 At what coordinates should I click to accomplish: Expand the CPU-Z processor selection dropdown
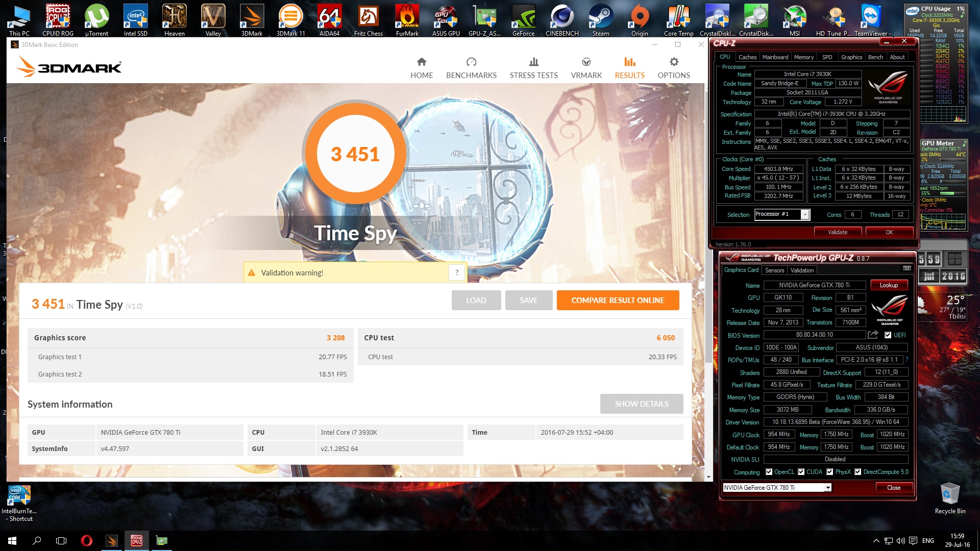tap(804, 215)
